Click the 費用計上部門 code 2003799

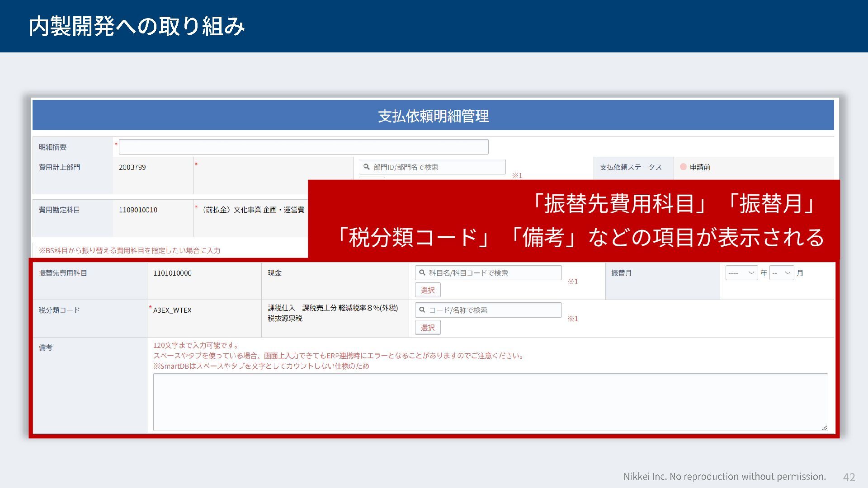[132, 167]
